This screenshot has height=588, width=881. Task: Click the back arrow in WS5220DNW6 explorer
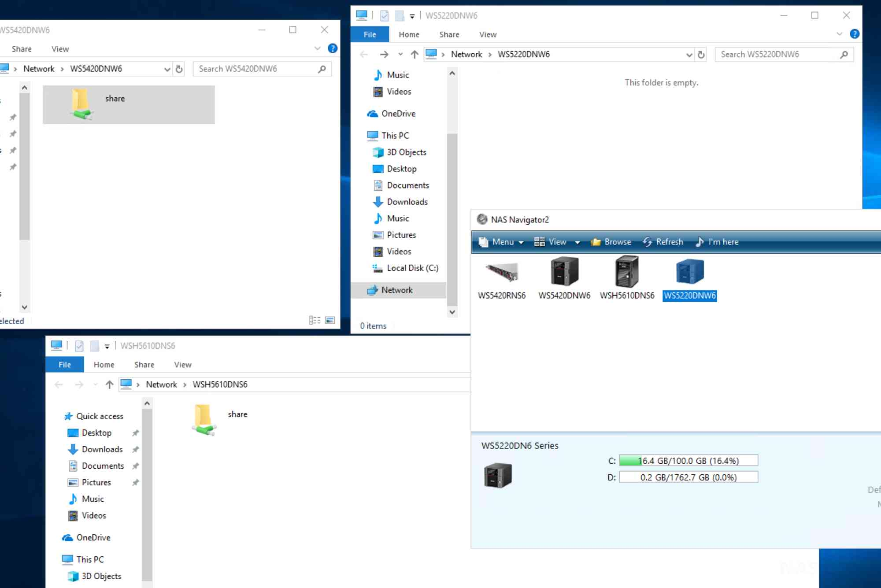(x=363, y=54)
